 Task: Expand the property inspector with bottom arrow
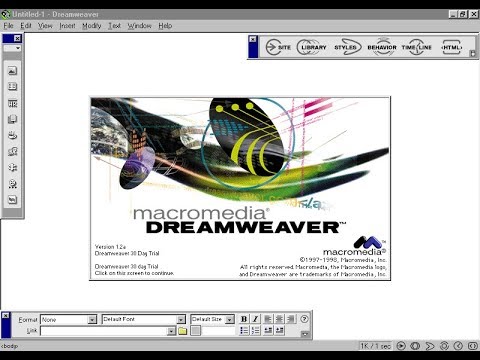click(305, 334)
